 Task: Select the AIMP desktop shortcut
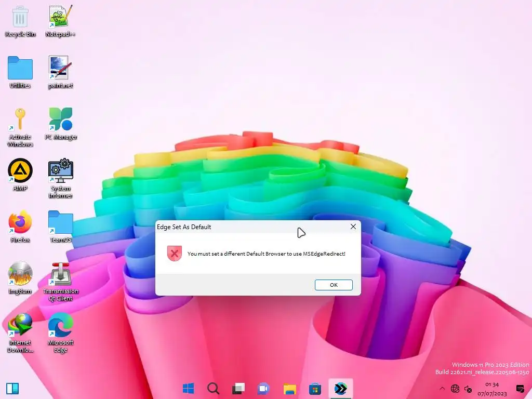pyautogui.click(x=20, y=175)
